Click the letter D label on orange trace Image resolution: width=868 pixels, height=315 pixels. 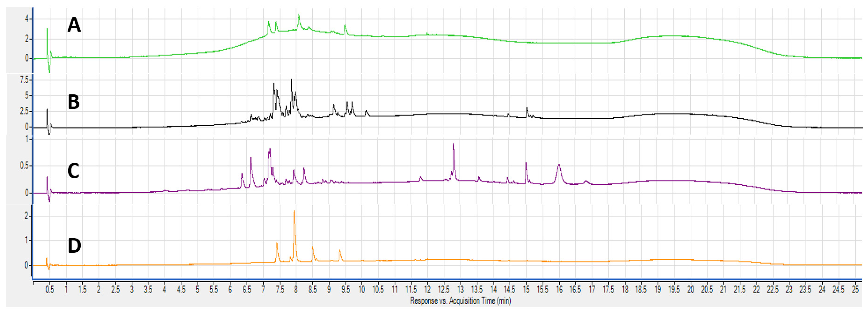pos(74,245)
